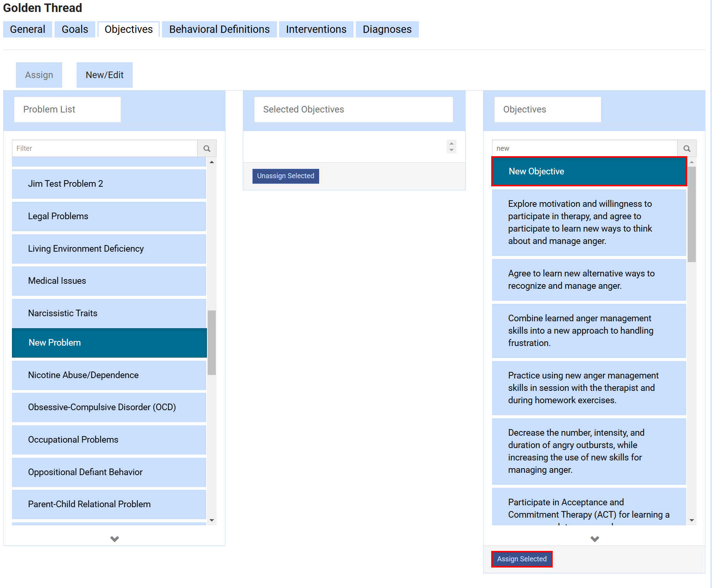The height and width of the screenshot is (588, 714).
Task: Click the Objectives search field containing 'new'
Action: coord(584,148)
